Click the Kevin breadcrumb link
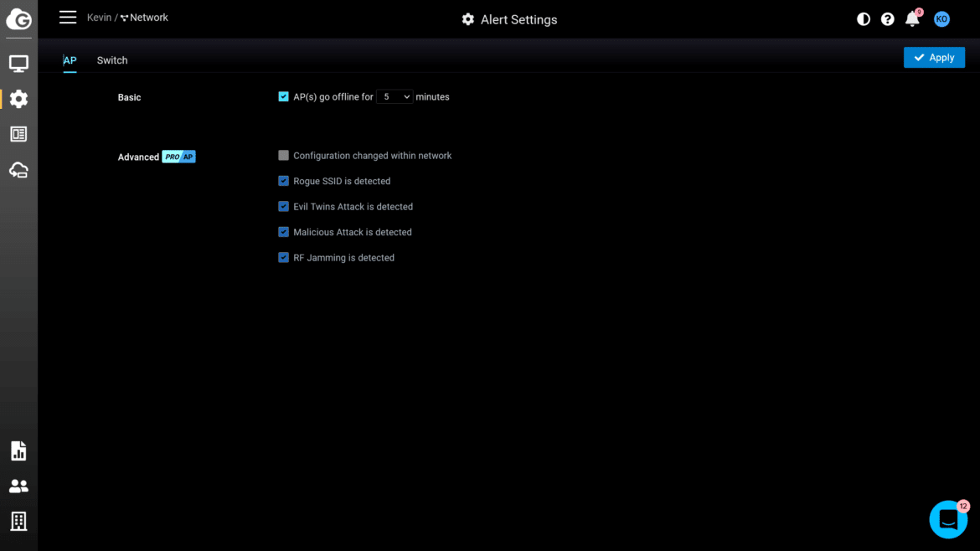980x551 pixels. 99,18
